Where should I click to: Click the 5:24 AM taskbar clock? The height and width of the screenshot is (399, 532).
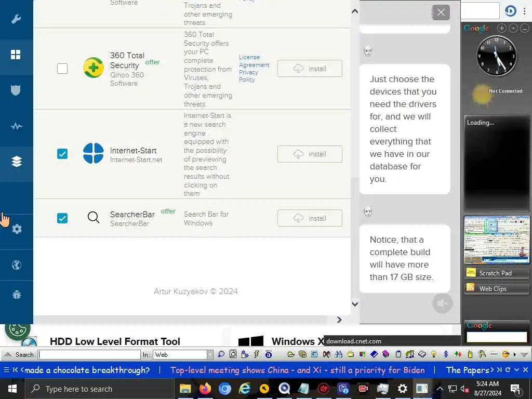tap(487, 389)
